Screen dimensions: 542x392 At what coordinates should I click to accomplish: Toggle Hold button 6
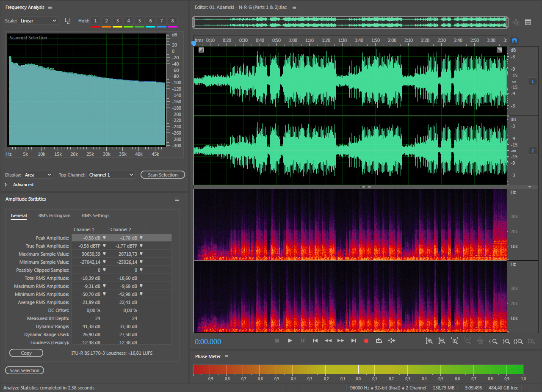pyautogui.click(x=150, y=21)
